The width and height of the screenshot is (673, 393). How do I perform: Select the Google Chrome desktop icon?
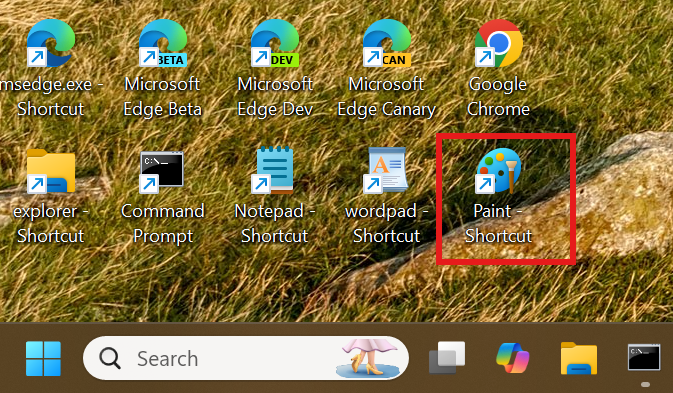pos(498,44)
